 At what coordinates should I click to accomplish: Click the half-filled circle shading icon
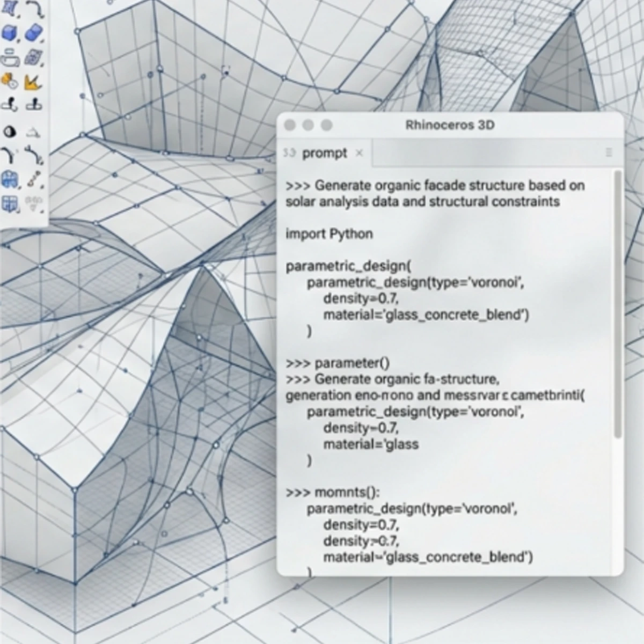click(10, 131)
